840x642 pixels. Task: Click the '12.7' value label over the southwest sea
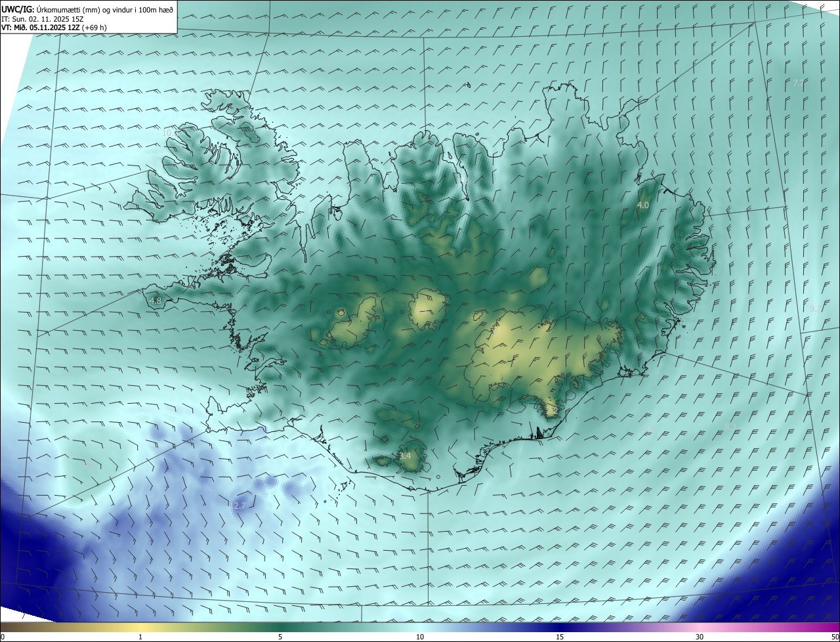point(238,505)
